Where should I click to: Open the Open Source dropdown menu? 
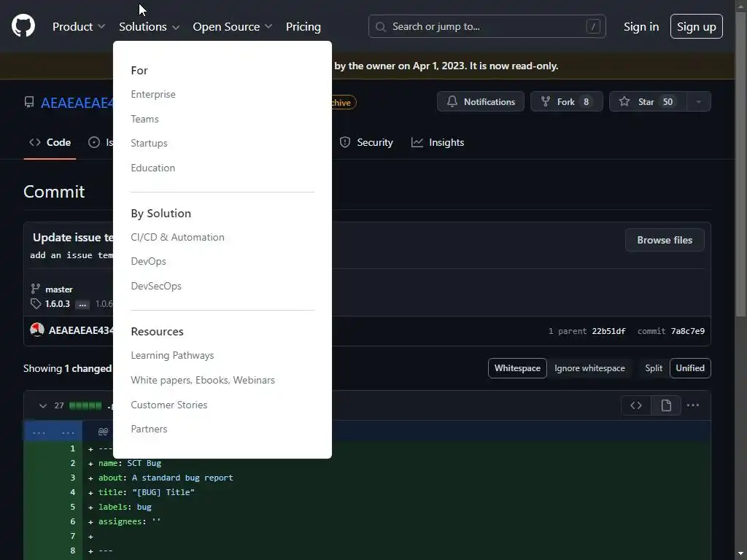coord(233,27)
